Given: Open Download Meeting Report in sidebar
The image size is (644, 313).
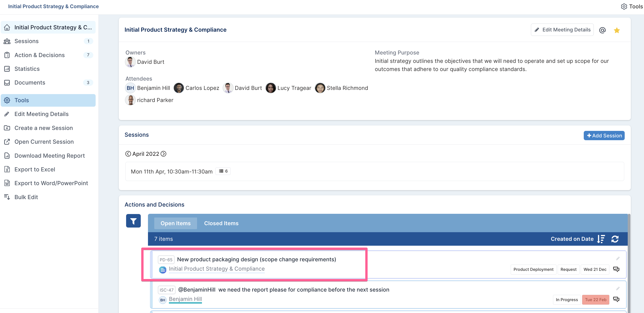Looking at the screenshot, I should [x=50, y=156].
